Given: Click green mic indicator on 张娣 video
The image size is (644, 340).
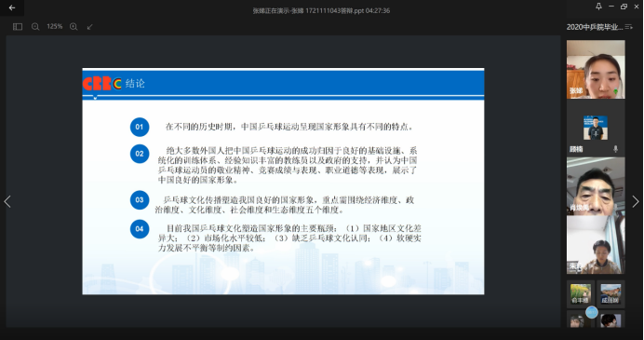Looking at the screenshot, I should 616,91.
